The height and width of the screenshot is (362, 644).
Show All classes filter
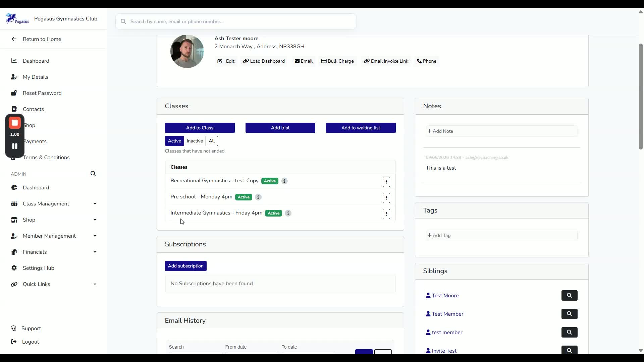pyautogui.click(x=212, y=141)
